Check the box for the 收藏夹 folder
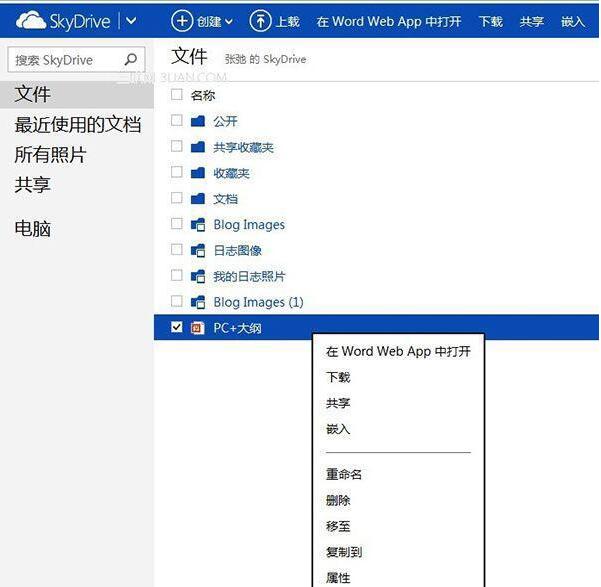The height and width of the screenshot is (587, 601). (x=176, y=172)
